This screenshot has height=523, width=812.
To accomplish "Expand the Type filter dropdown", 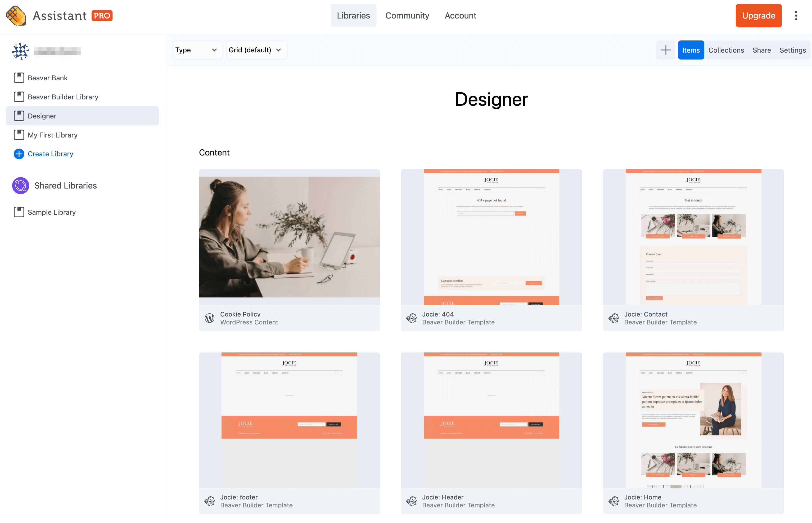I will (x=195, y=50).
